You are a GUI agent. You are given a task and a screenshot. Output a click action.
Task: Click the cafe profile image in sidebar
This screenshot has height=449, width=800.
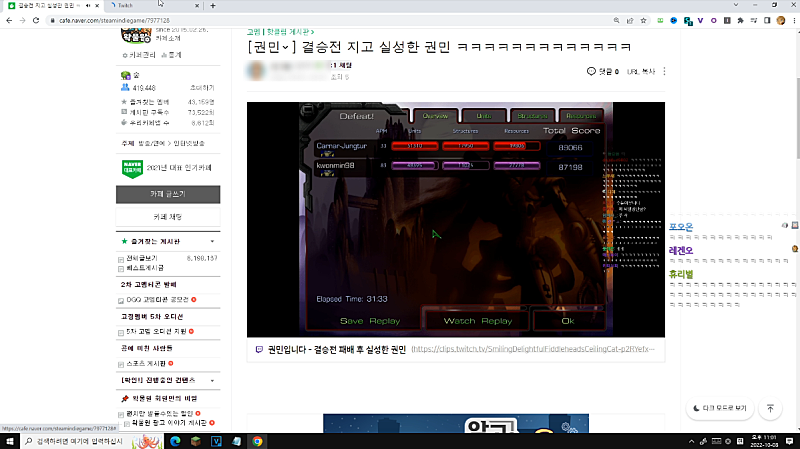coord(136,36)
